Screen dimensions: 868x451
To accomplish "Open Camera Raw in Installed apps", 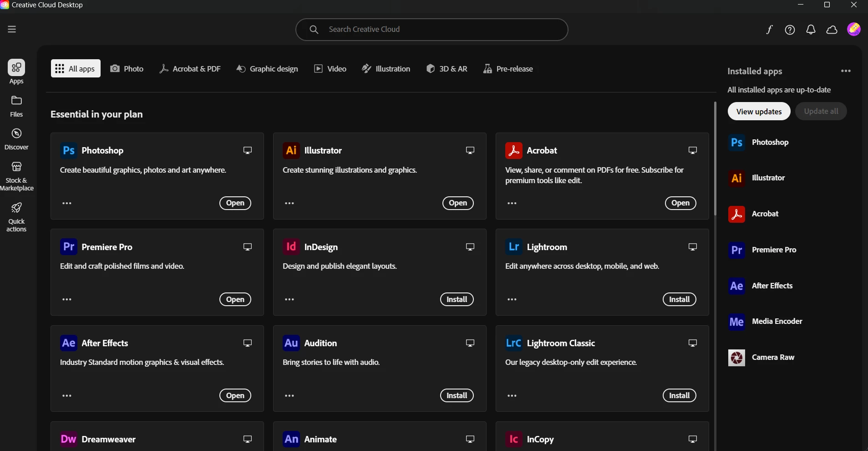I will pos(761,358).
